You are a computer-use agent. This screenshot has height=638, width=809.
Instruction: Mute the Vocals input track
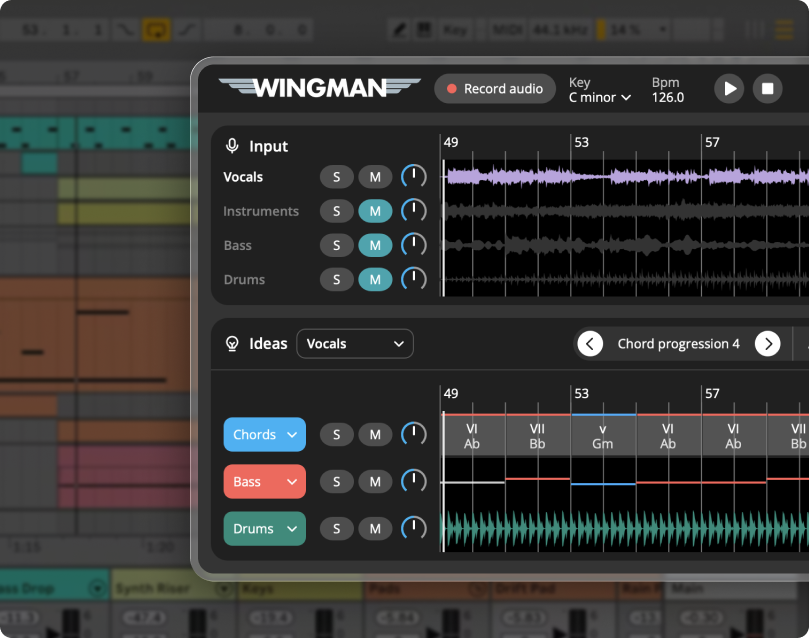[x=375, y=177]
